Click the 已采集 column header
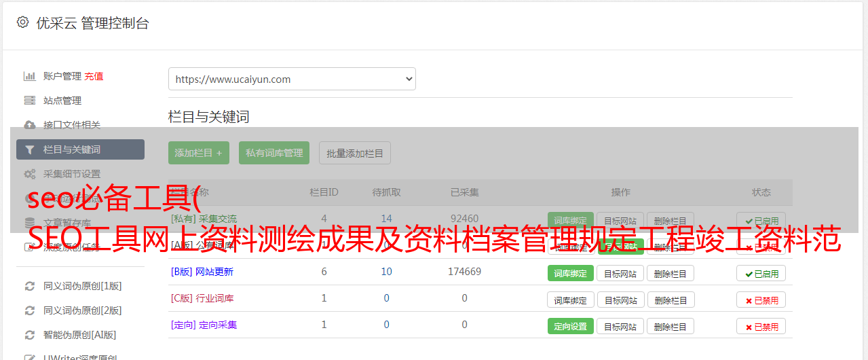The width and height of the screenshot is (868, 360). [464, 192]
